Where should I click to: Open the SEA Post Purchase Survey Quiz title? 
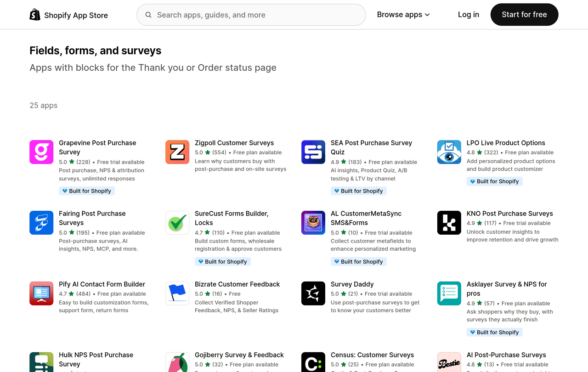[x=371, y=147]
